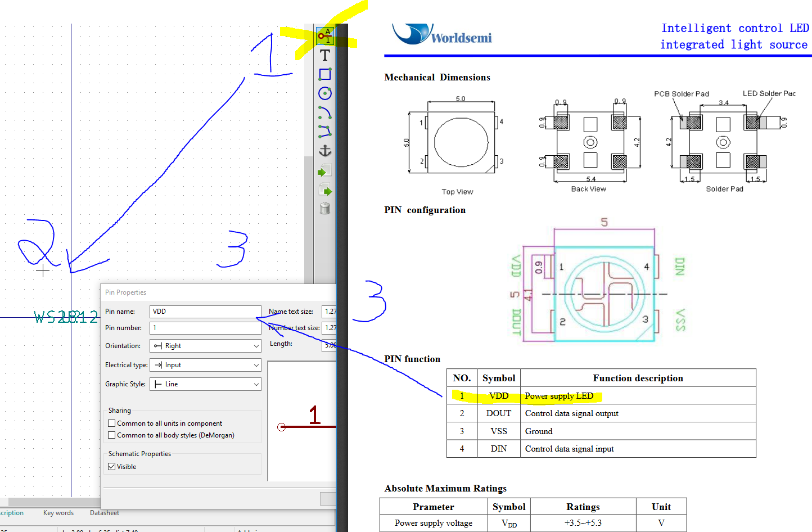Click the 'Schematic Properties' section label
812x532 pixels.
click(x=139, y=454)
